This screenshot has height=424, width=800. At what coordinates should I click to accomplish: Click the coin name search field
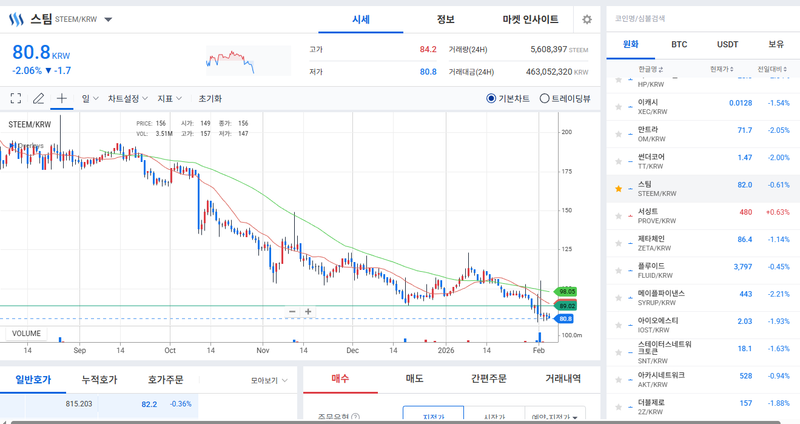(x=700, y=18)
